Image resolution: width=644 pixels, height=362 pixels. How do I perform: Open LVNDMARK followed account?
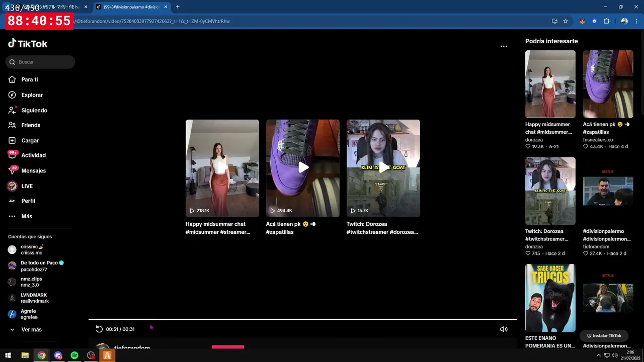29,298
